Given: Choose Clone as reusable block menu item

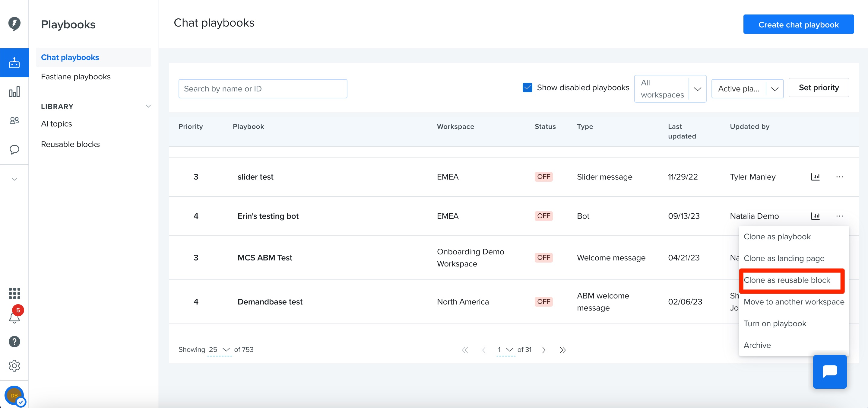Looking at the screenshot, I should pyautogui.click(x=787, y=280).
